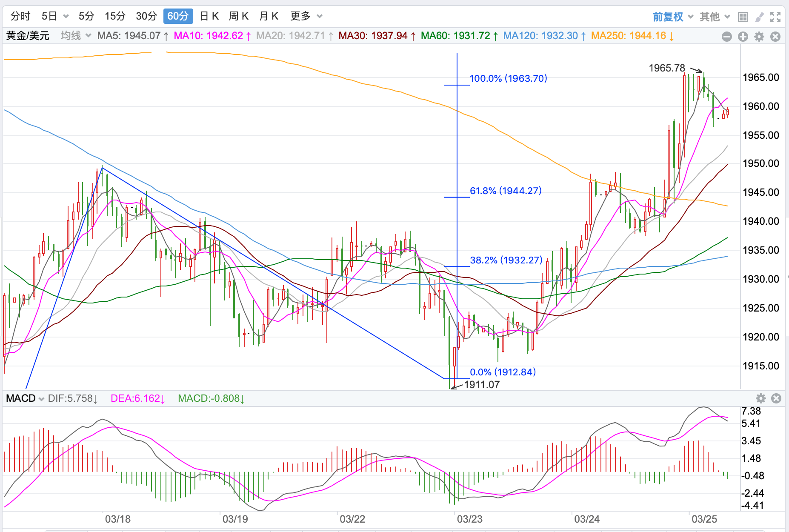Switch to the 30分 chart interval

(146, 16)
